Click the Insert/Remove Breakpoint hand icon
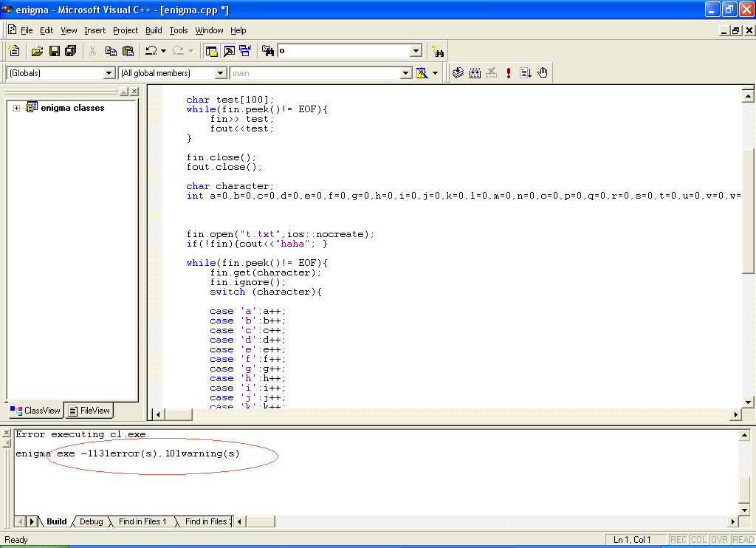This screenshot has width=756, height=548. (543, 72)
